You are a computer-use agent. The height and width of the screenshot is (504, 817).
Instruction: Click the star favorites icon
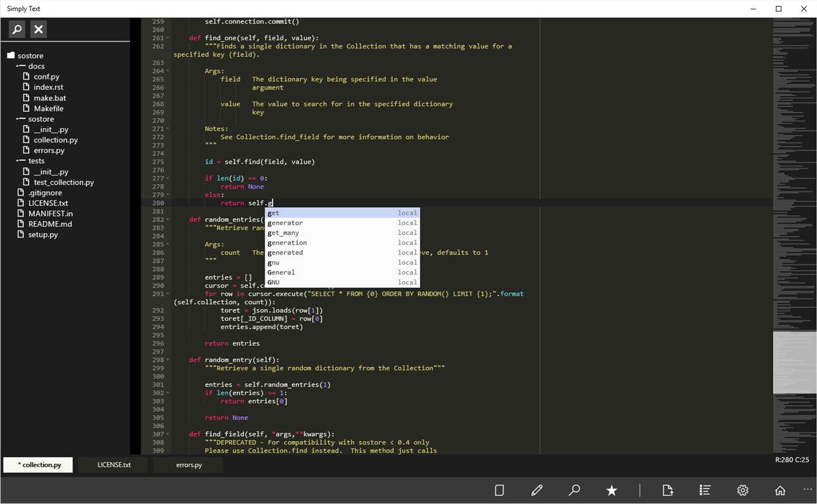tap(612, 490)
